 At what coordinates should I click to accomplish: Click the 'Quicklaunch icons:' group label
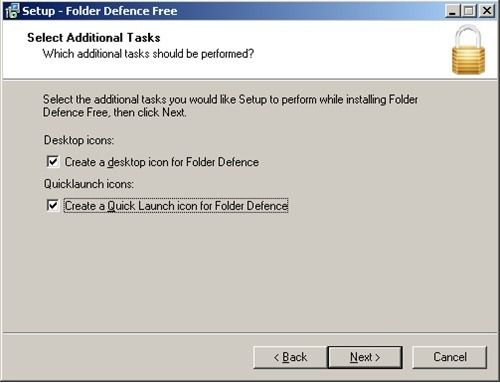pos(89,184)
